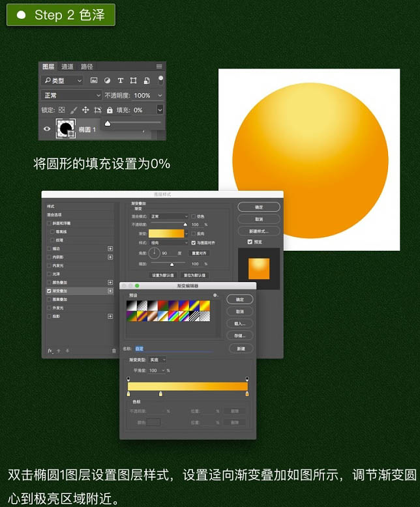The width and height of the screenshot is (420, 507).
Task: Move effect up arrow in Layer Style dialog
Action: 59,351
